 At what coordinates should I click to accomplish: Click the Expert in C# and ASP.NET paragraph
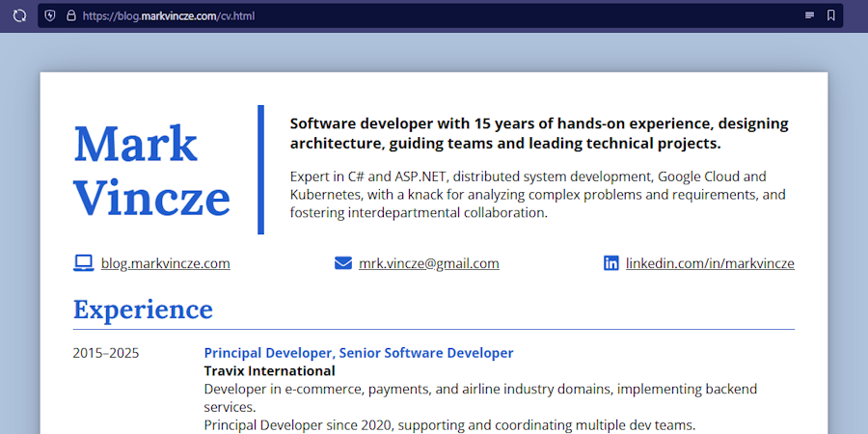537,195
